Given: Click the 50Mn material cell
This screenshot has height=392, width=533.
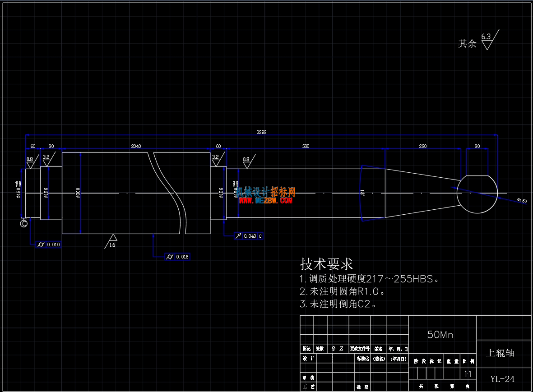Looking at the screenshot, I should click(440, 335).
